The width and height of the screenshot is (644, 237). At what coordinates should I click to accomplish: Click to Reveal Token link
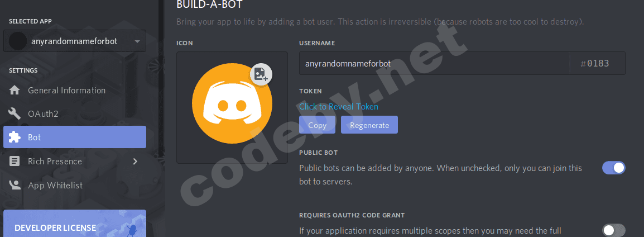pyautogui.click(x=338, y=107)
